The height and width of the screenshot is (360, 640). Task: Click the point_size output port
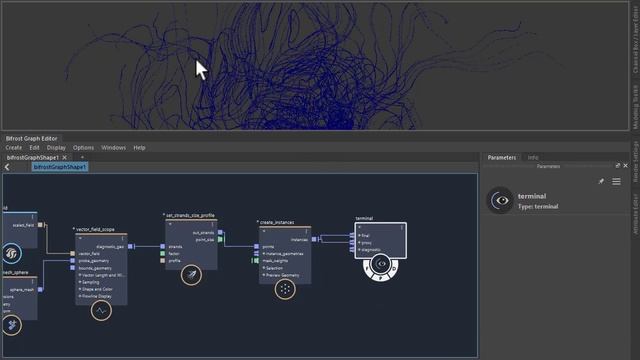pos(220,240)
